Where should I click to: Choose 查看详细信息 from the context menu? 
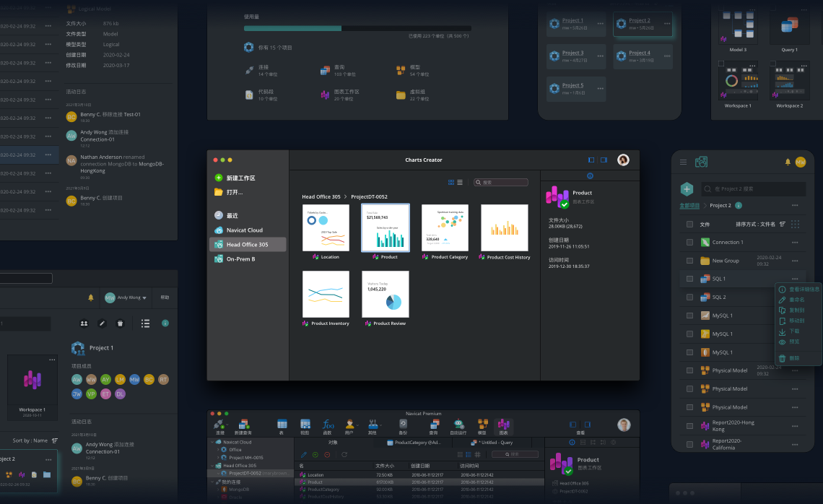pyautogui.click(x=799, y=290)
